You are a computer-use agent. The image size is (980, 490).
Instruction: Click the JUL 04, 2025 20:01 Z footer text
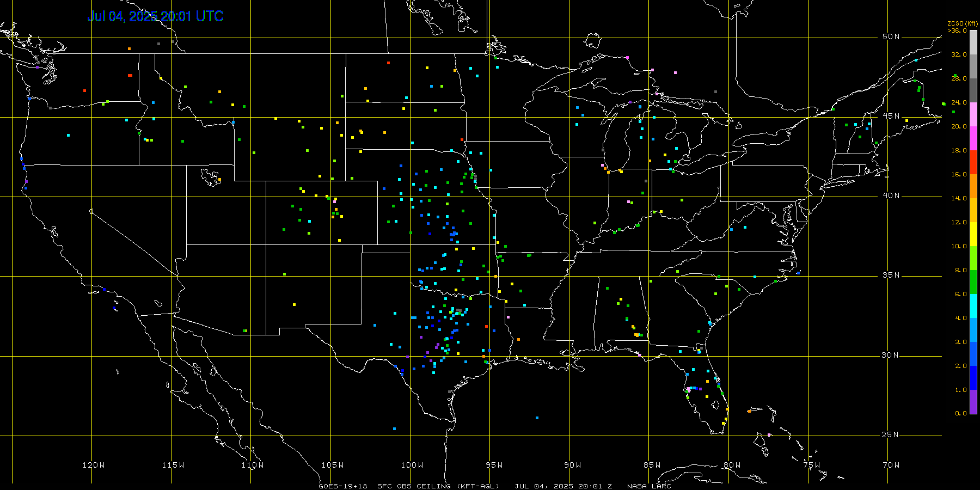pos(563,486)
